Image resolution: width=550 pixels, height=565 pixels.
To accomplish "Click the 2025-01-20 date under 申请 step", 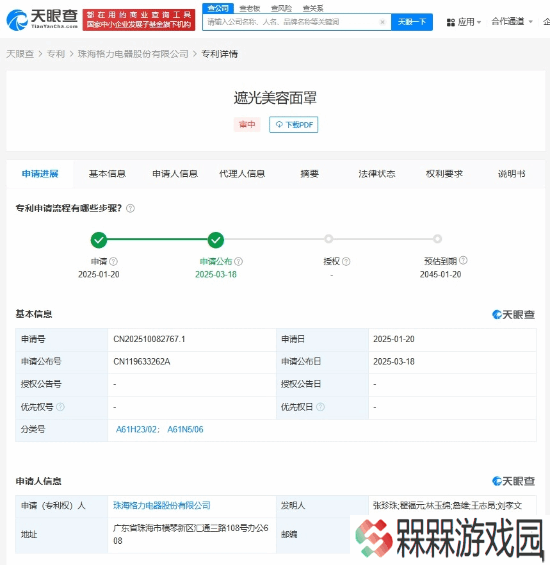I will [x=99, y=275].
